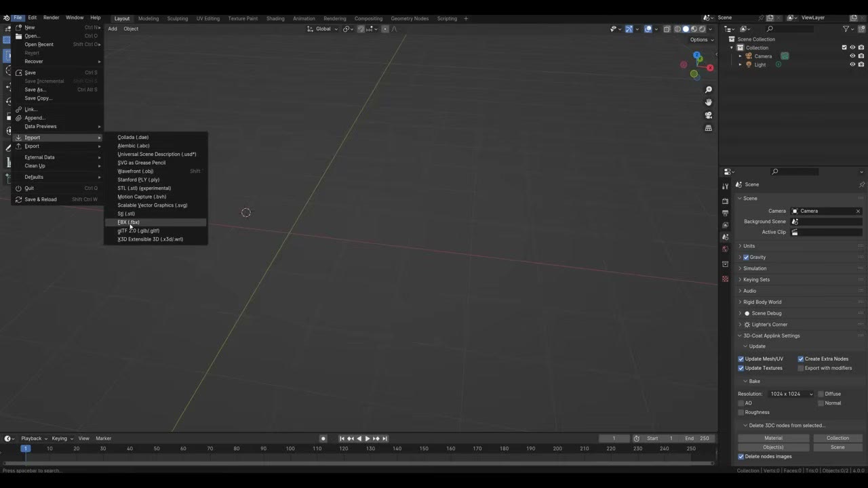Toggle Create Extra Nodes checkbox
Viewport: 868px width, 488px height.
pos(801,359)
